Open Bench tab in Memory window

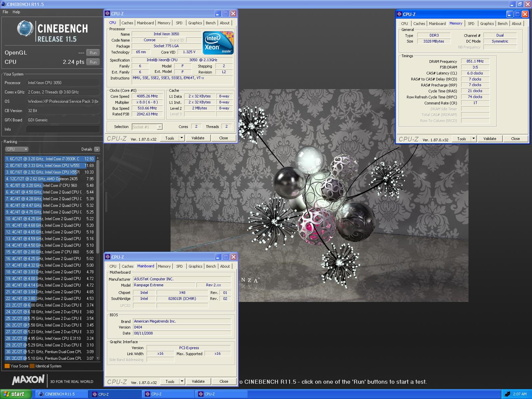pos(502,24)
